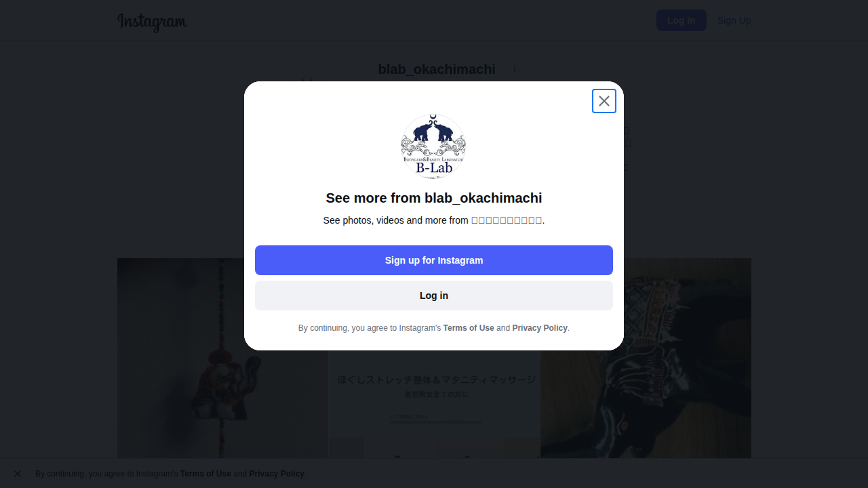Viewport: 868px width, 488px height.
Task: Click the Instagram wordmark logo
Action: click(x=152, y=22)
